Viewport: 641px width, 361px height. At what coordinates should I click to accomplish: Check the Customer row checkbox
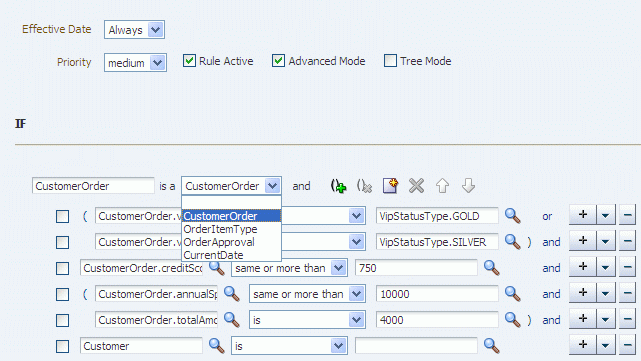pyautogui.click(x=63, y=347)
